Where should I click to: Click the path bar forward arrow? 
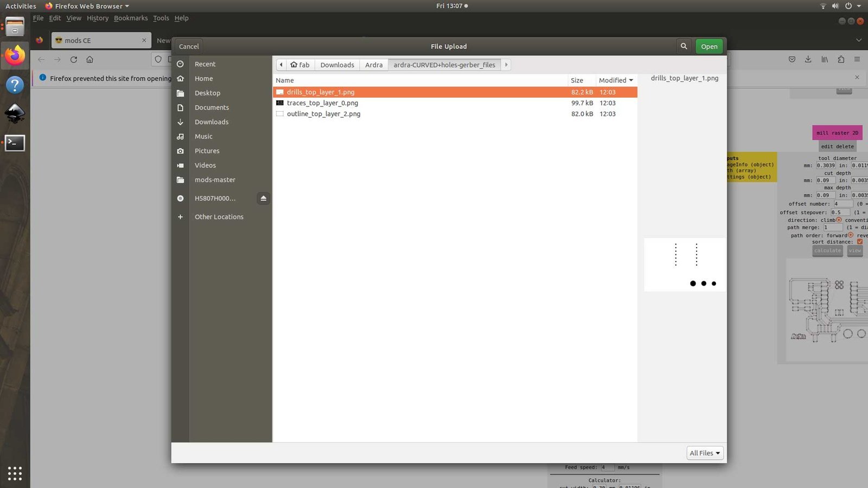506,65
